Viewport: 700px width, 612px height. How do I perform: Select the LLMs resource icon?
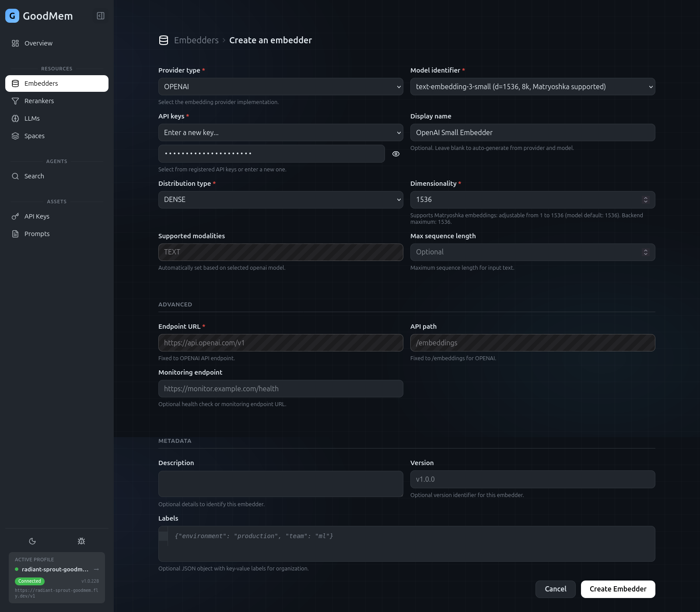coord(15,118)
